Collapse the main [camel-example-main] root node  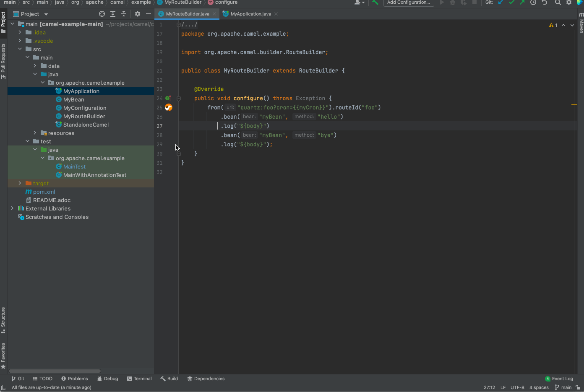[x=13, y=24]
